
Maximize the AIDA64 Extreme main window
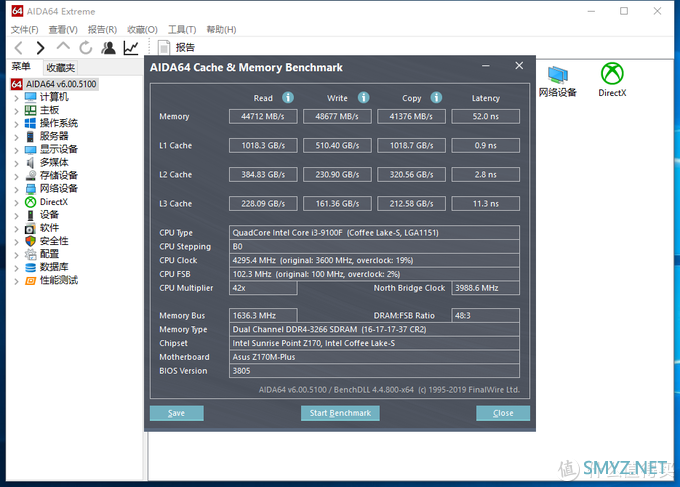pyautogui.click(x=624, y=11)
